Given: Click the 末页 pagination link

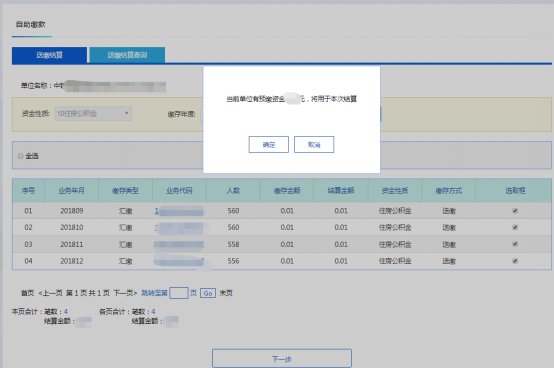Looking at the screenshot, I should coord(226,293).
